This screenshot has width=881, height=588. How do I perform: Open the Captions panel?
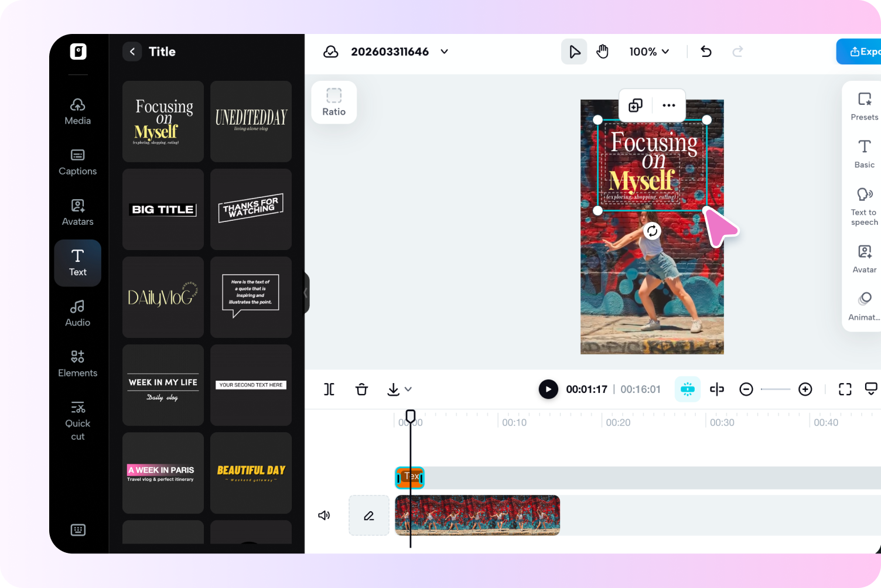77,162
